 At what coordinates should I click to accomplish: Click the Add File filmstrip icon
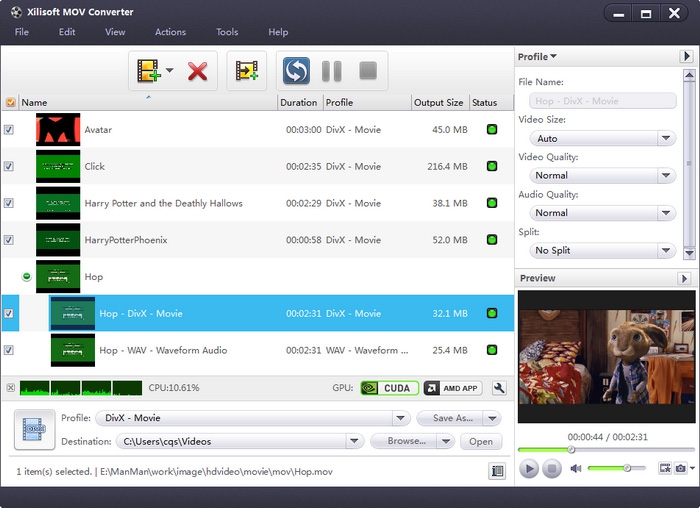(x=149, y=71)
